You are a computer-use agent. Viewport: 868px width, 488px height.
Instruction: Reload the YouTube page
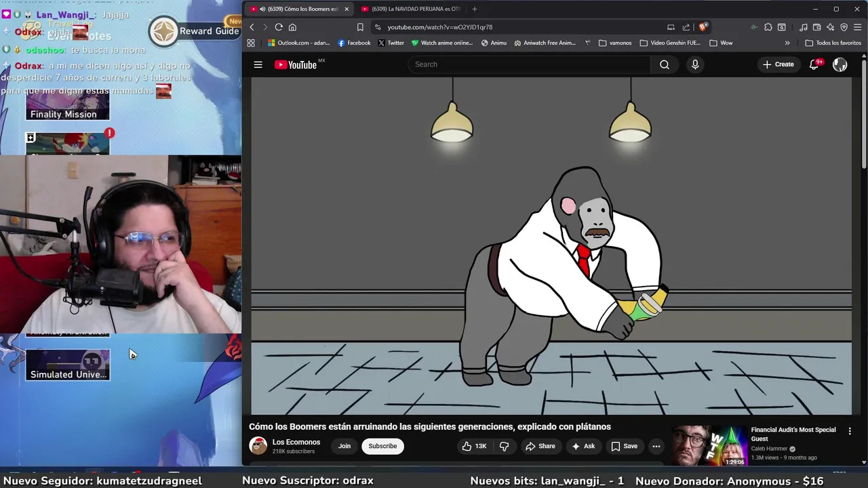279,27
